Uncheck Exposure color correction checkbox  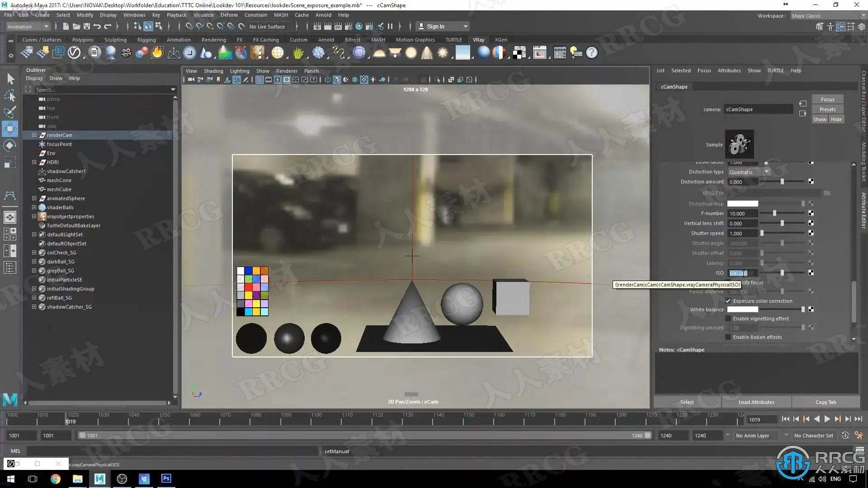[x=728, y=301]
